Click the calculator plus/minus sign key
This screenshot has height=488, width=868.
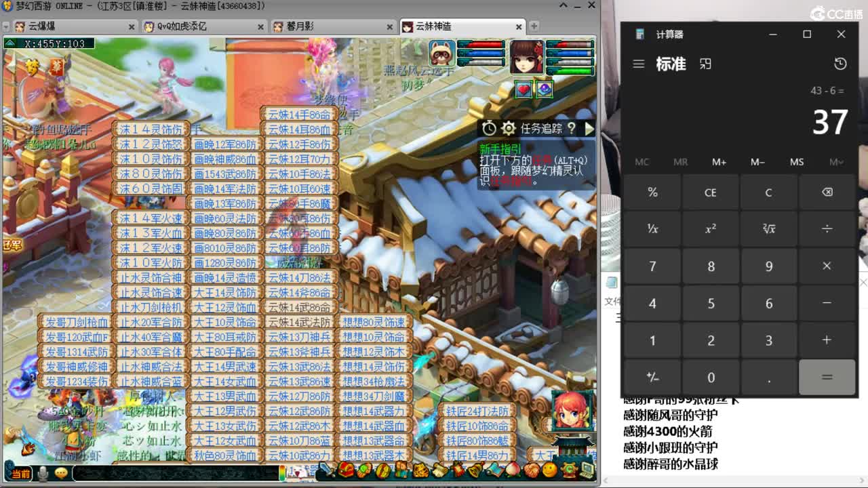[x=652, y=377]
